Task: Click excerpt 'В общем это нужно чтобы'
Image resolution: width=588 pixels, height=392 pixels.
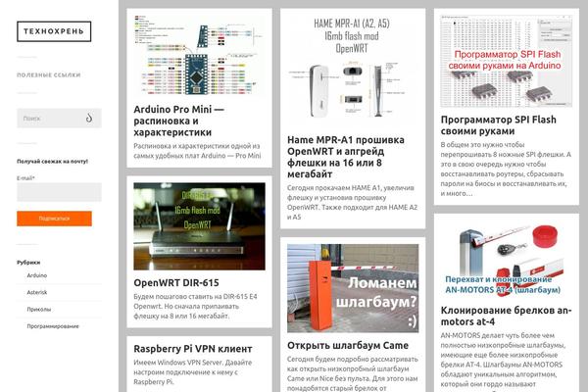Action: [482, 144]
